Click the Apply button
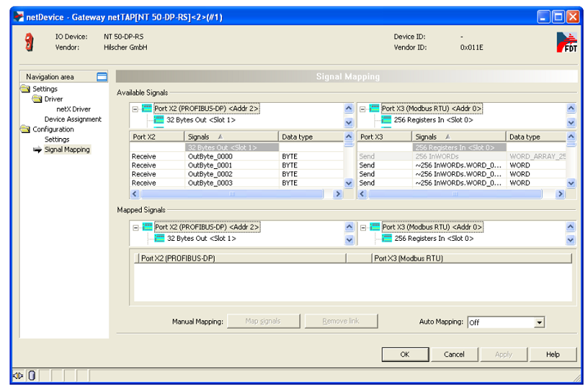This screenshot has width=588, height=392. [x=503, y=354]
